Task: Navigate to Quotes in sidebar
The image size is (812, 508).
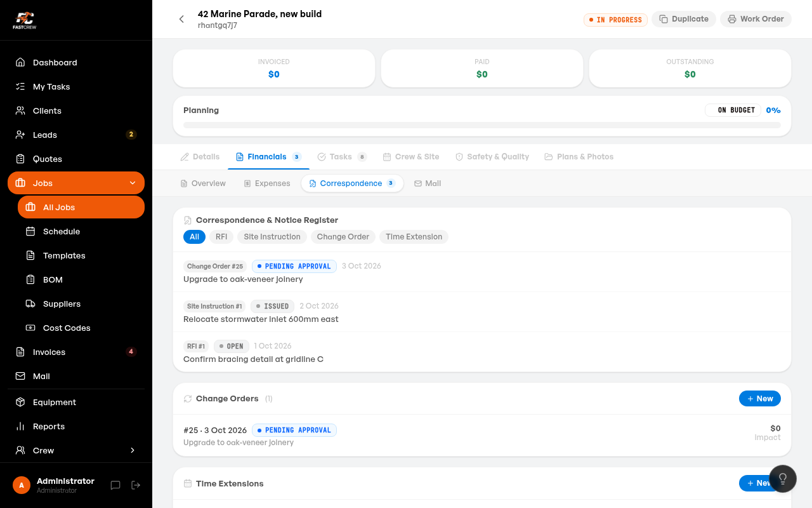Action: [x=76, y=159]
